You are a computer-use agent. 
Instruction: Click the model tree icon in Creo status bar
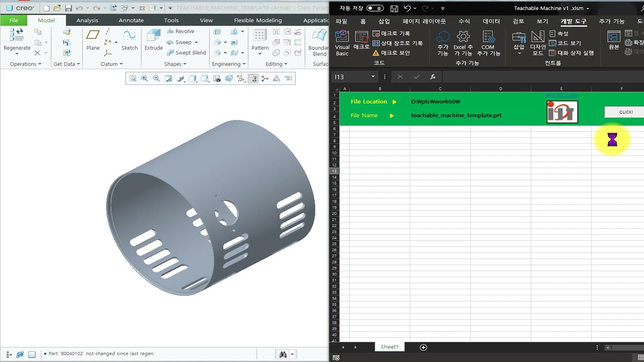coord(9,354)
